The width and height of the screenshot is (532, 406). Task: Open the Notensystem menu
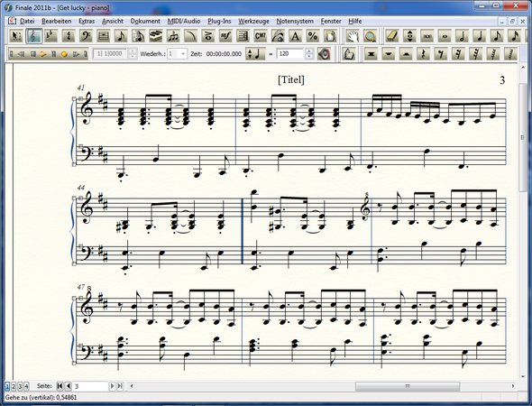pos(295,21)
